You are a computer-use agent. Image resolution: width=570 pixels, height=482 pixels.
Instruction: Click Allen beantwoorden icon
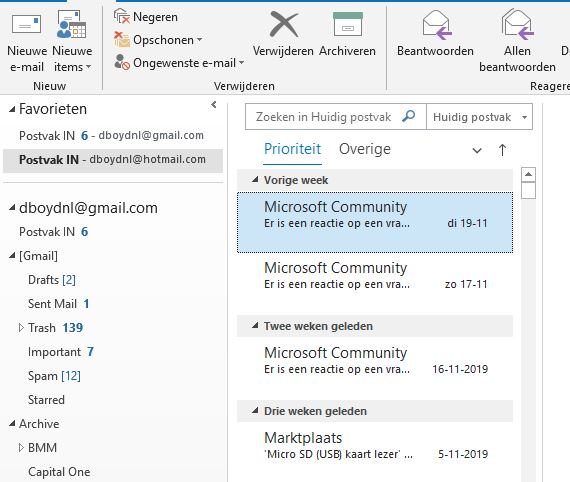517,24
